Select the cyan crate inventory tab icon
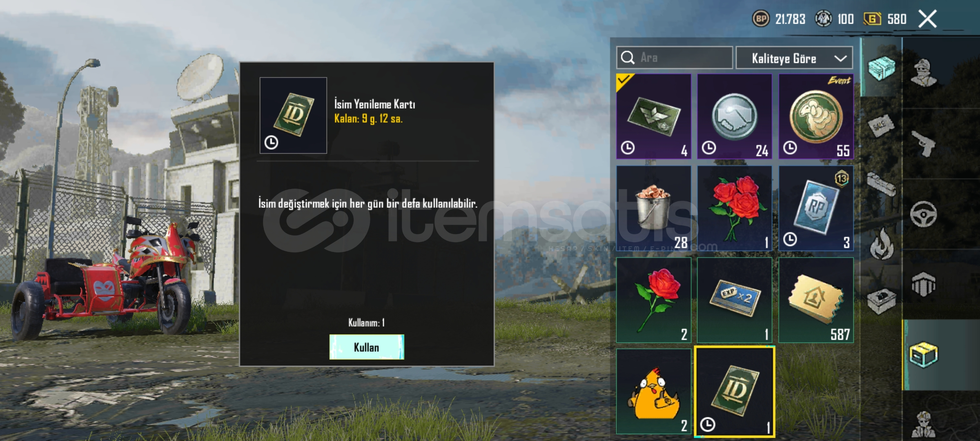Image resolution: width=980 pixels, height=441 pixels. pos(881,68)
